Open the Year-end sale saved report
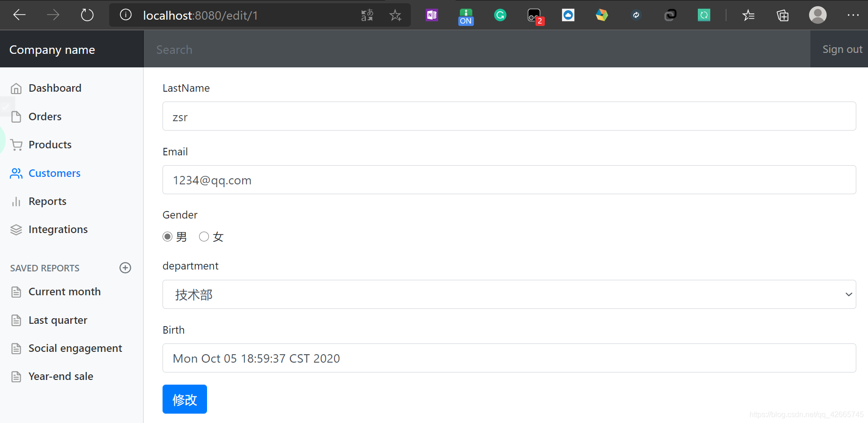 pyautogui.click(x=61, y=376)
